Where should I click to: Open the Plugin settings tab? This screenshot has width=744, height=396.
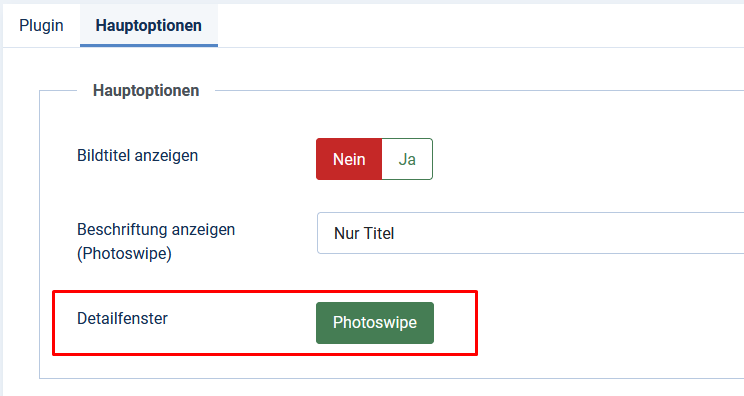(x=41, y=26)
